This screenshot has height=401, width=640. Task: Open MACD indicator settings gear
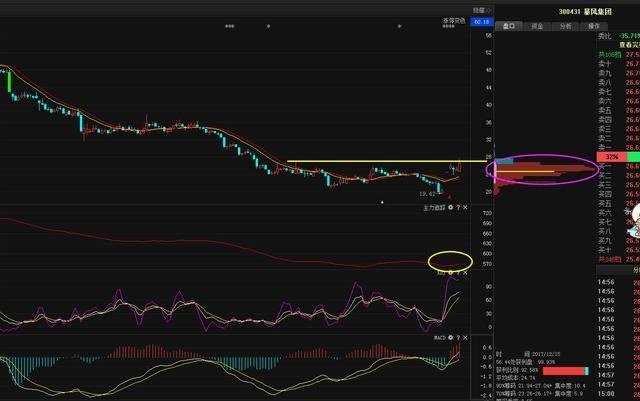(x=450, y=338)
